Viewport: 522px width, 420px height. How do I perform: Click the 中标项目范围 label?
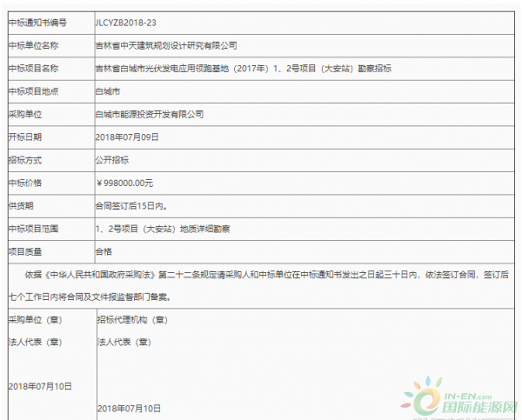click(34, 229)
